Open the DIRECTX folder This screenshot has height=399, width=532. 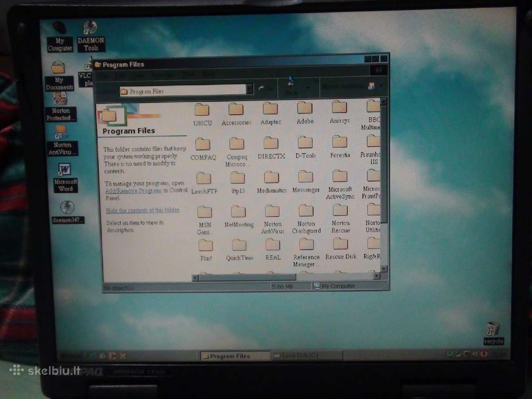coord(271,148)
